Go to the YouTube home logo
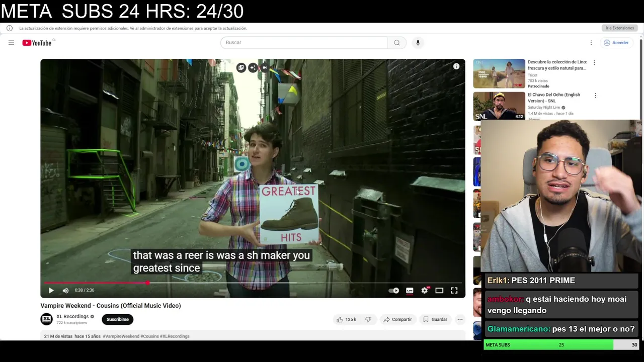 click(x=37, y=43)
